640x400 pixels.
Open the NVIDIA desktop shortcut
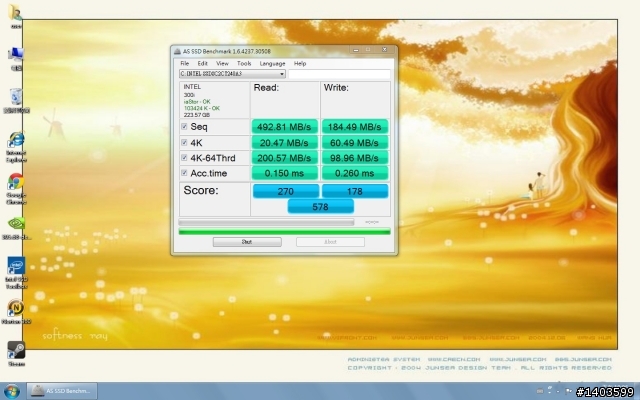[16, 228]
